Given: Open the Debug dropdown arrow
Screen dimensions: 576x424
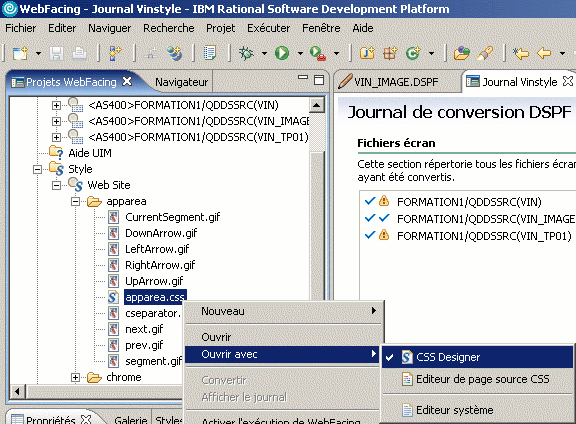Looking at the screenshot, I should coord(264,54).
